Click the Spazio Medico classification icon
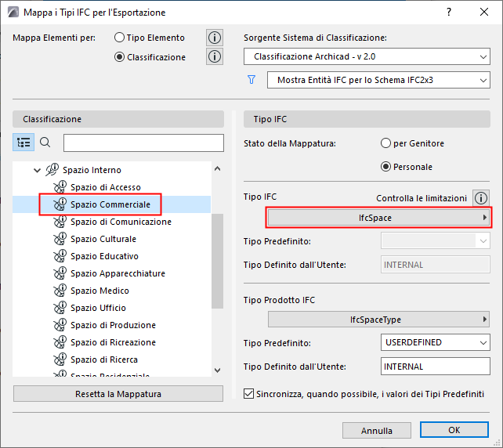 (x=60, y=291)
